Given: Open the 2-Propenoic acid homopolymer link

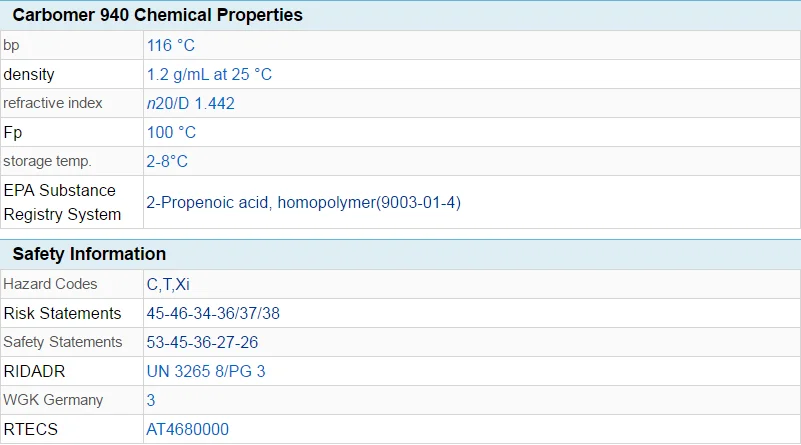Looking at the screenshot, I should [x=303, y=202].
